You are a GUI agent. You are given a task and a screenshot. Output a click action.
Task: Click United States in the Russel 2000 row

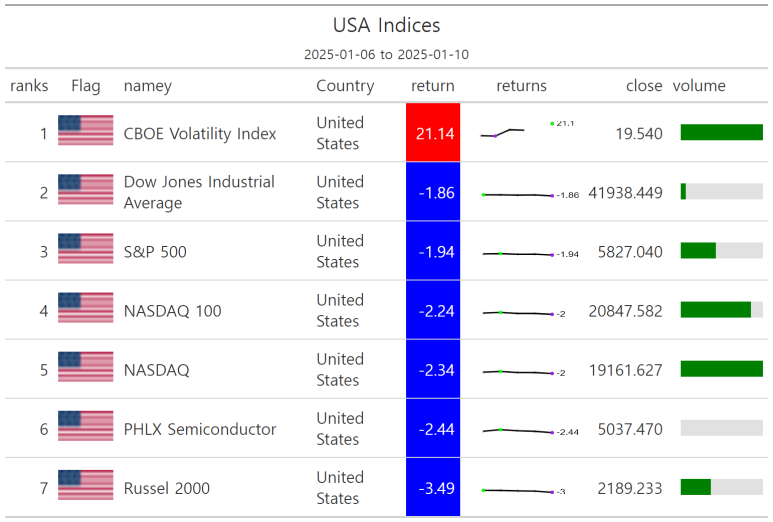(x=340, y=488)
